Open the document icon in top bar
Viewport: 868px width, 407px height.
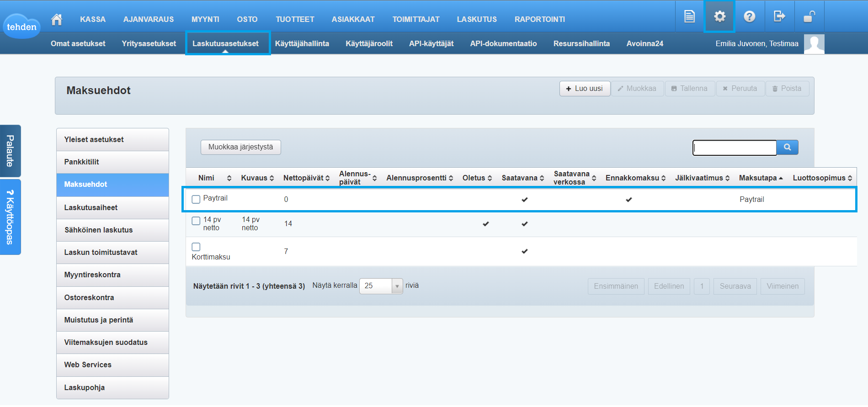[x=689, y=17]
